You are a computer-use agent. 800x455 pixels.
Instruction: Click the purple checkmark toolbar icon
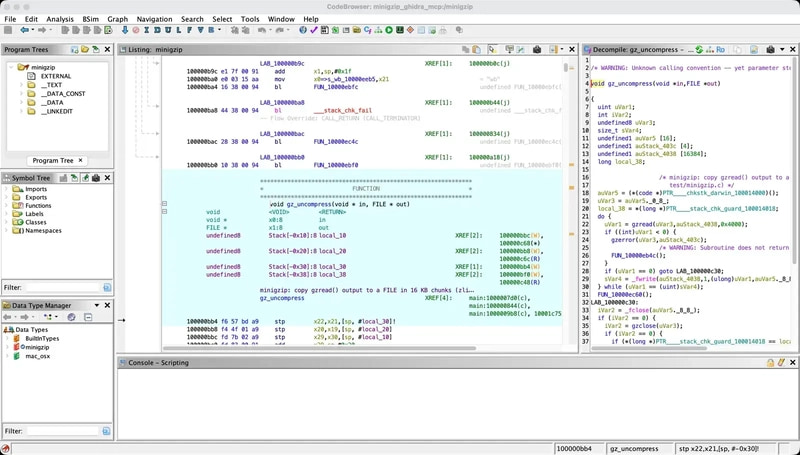313,30
